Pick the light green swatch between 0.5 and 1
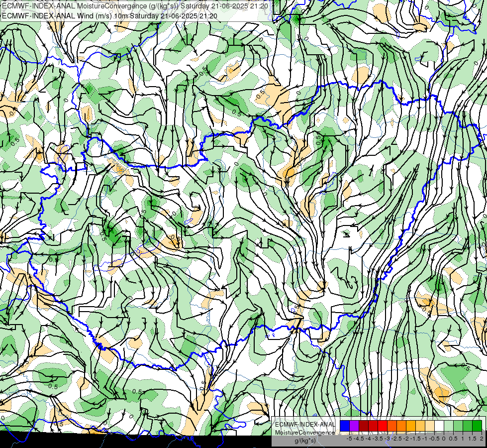The height and width of the screenshot is (448, 487). [x=458, y=426]
